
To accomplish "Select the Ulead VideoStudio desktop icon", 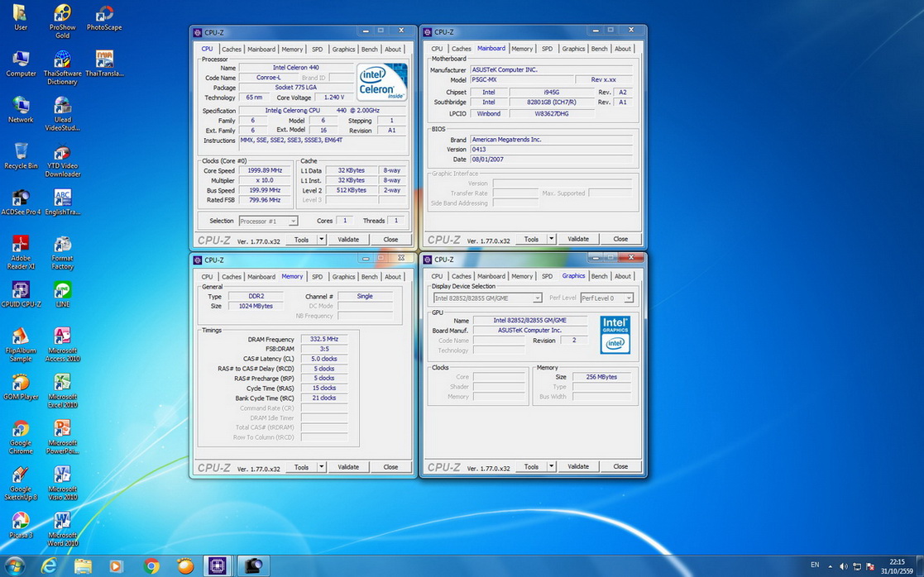I will [x=63, y=114].
